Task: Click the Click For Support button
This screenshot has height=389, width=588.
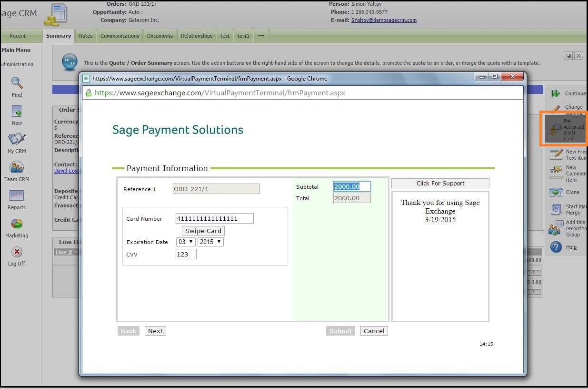Action: coord(440,183)
